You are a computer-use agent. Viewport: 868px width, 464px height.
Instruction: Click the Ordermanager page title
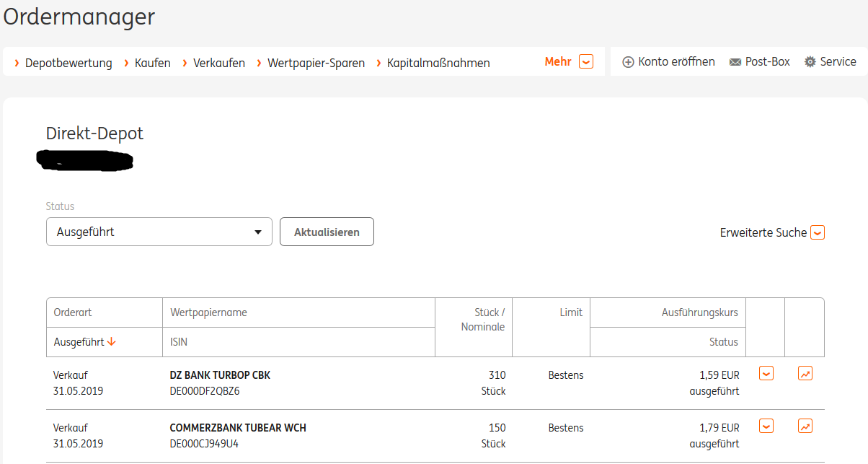pyautogui.click(x=79, y=16)
